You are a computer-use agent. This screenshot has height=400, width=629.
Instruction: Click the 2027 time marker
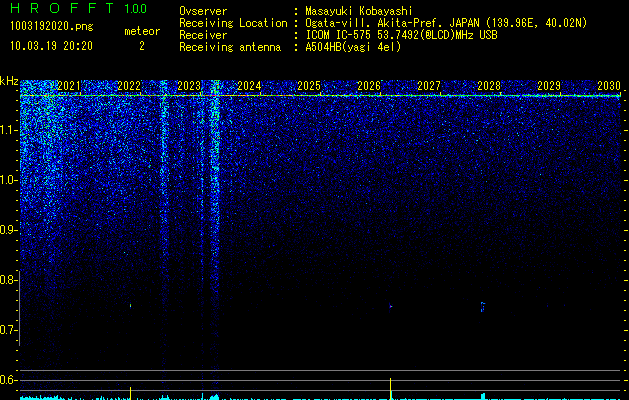tap(429, 85)
